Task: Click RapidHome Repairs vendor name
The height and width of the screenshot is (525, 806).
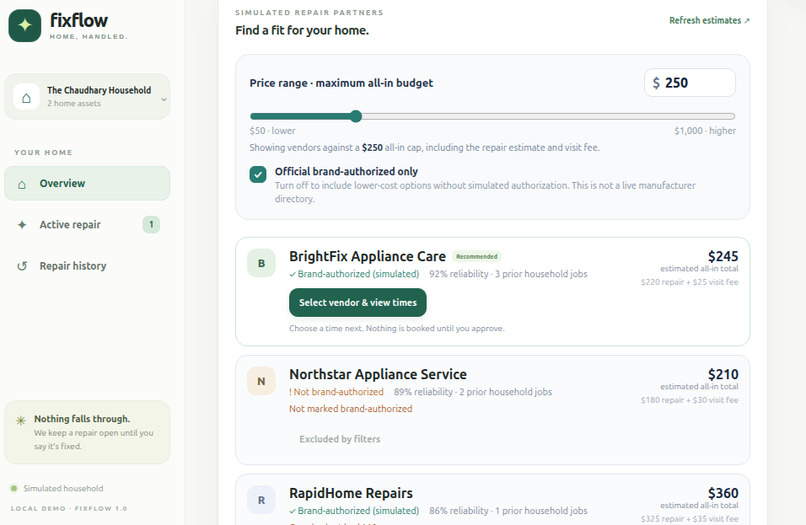Action: 351,493
